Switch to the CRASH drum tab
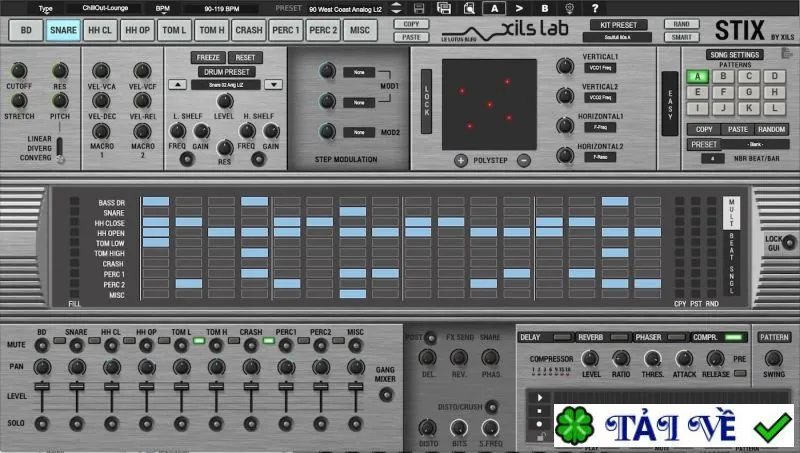The width and height of the screenshot is (800, 453). pos(248,30)
